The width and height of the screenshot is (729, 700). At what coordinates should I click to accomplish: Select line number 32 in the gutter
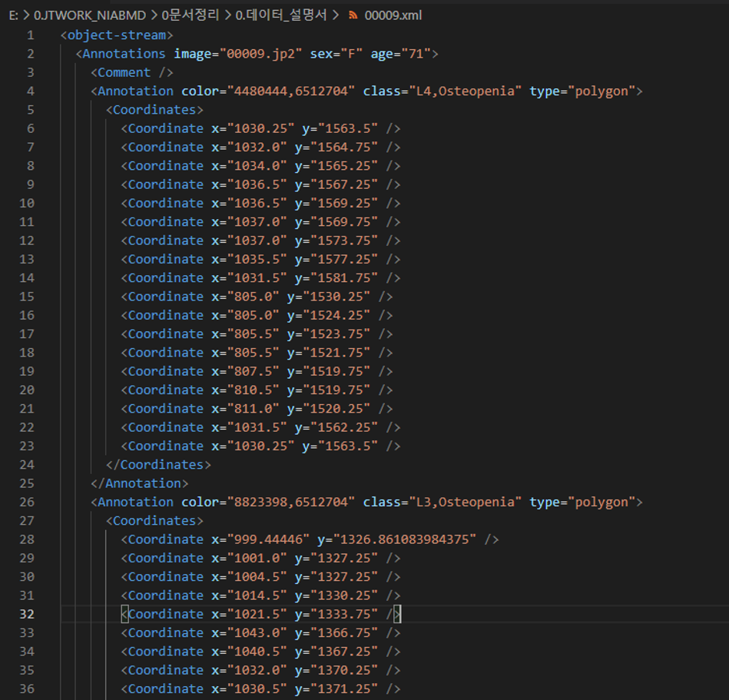point(27,614)
